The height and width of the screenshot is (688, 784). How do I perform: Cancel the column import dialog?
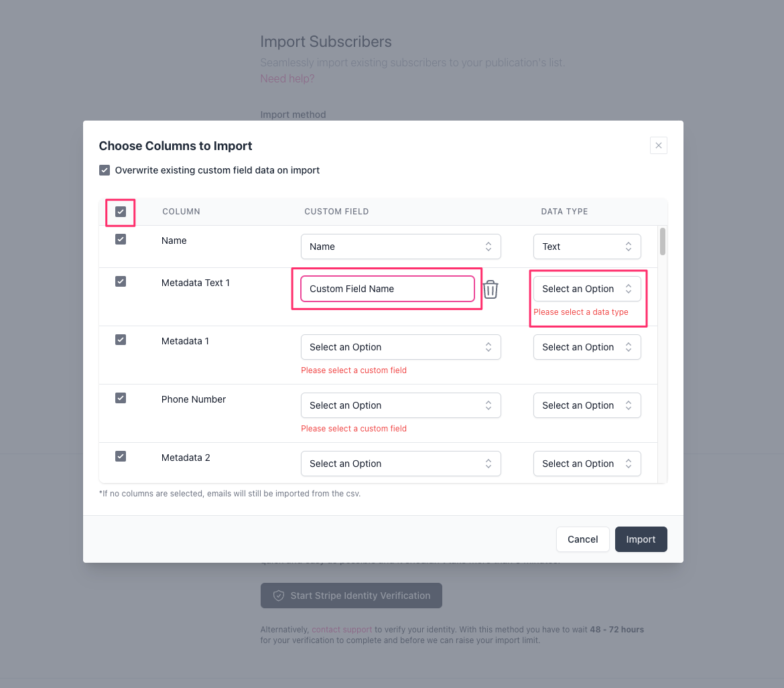tap(582, 539)
